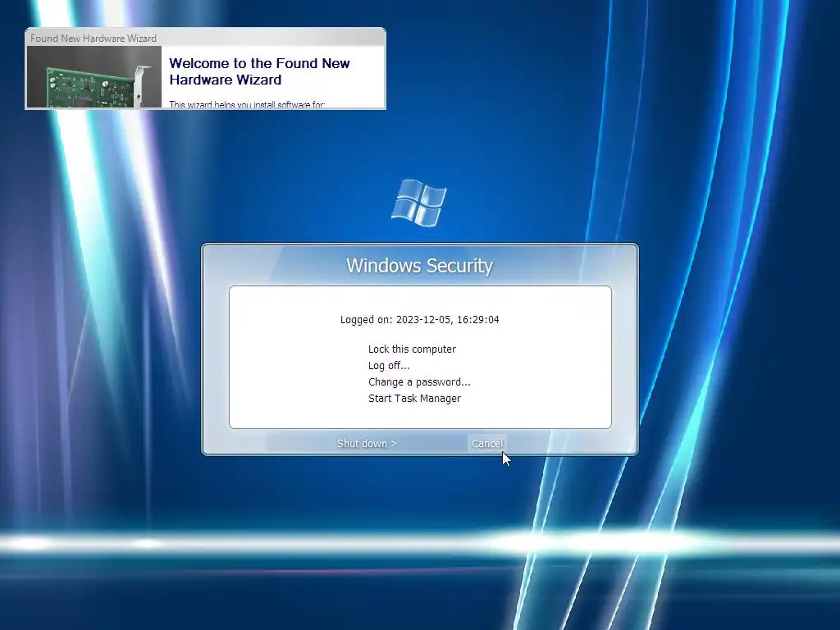Click the Windows Security heading
Image resolution: width=840 pixels, height=630 pixels.
click(x=419, y=266)
